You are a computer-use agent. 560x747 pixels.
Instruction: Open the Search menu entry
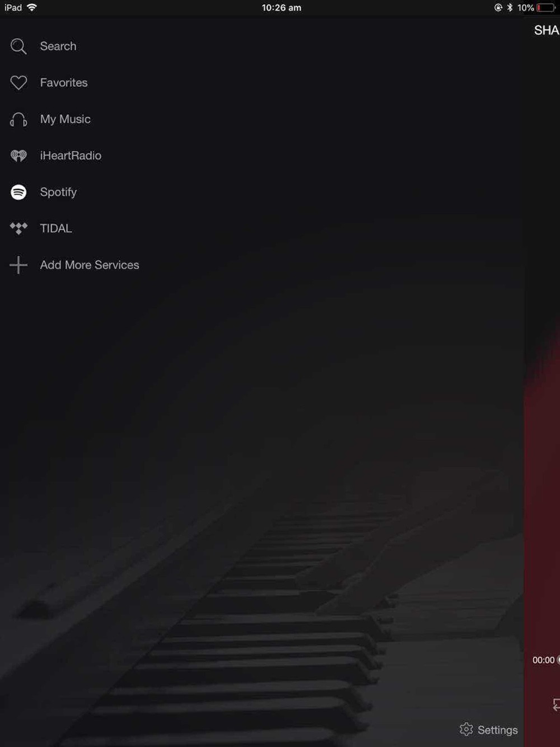pos(58,46)
